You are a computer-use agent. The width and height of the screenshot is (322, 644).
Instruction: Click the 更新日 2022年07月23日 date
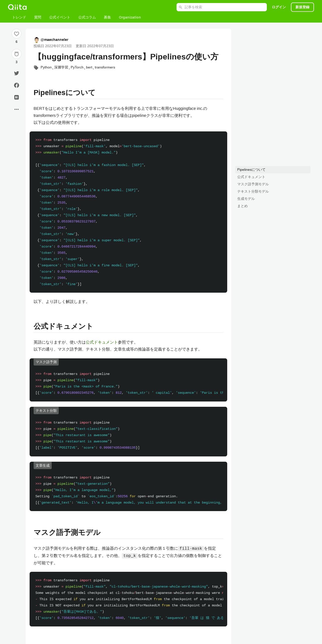coord(95,46)
